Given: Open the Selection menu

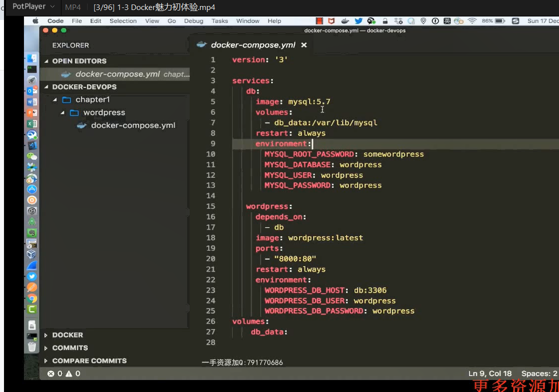Looking at the screenshot, I should point(123,21).
